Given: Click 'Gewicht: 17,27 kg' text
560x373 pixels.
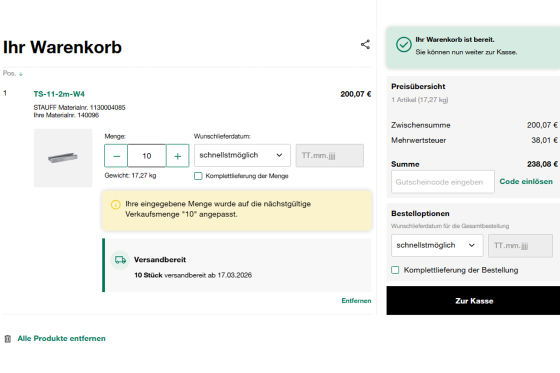Looking at the screenshot, I should pos(130,175).
